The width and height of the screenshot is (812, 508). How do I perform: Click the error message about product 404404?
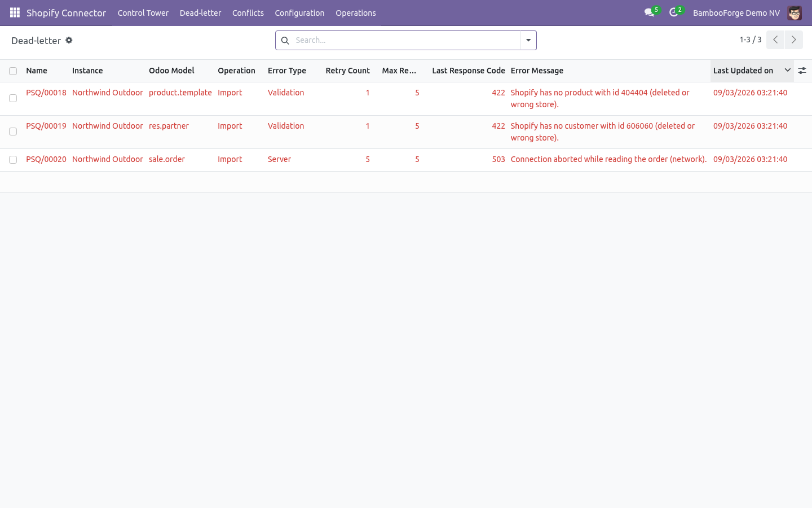coord(600,98)
